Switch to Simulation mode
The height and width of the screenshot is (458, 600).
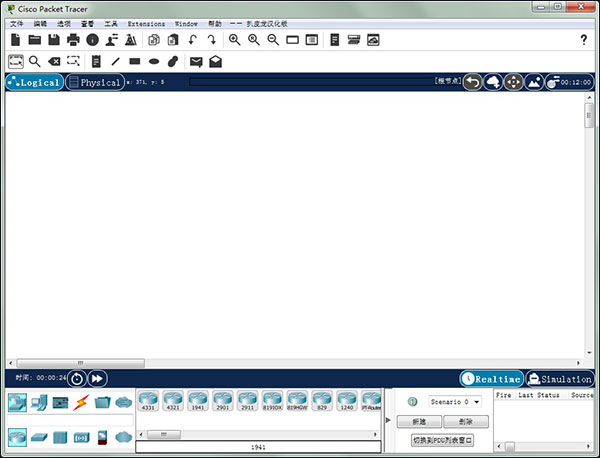click(x=560, y=379)
